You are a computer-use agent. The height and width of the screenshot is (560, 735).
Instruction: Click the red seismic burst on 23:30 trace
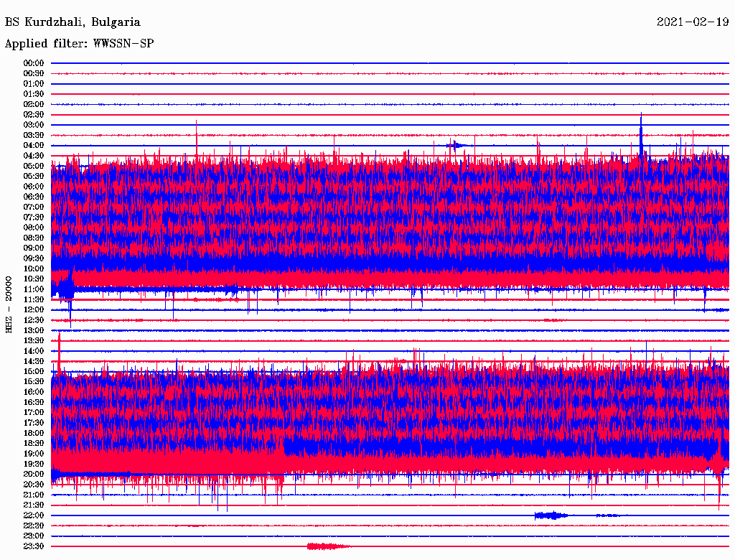(x=327, y=546)
